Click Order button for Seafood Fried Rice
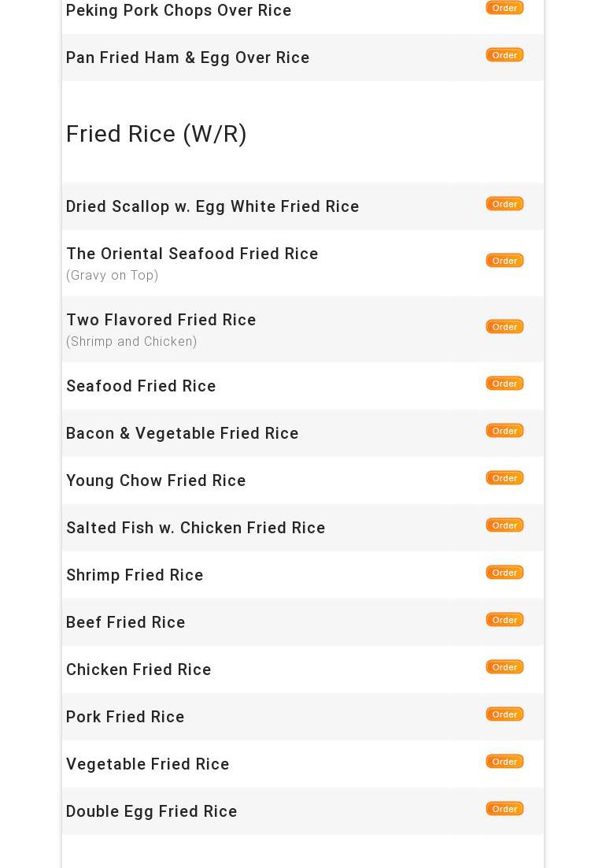The image size is (606, 868). 504,384
